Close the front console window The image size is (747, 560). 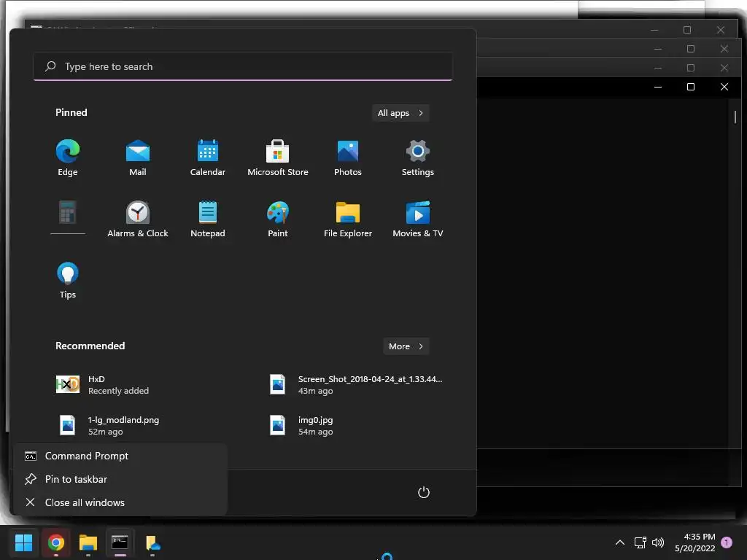(x=724, y=87)
